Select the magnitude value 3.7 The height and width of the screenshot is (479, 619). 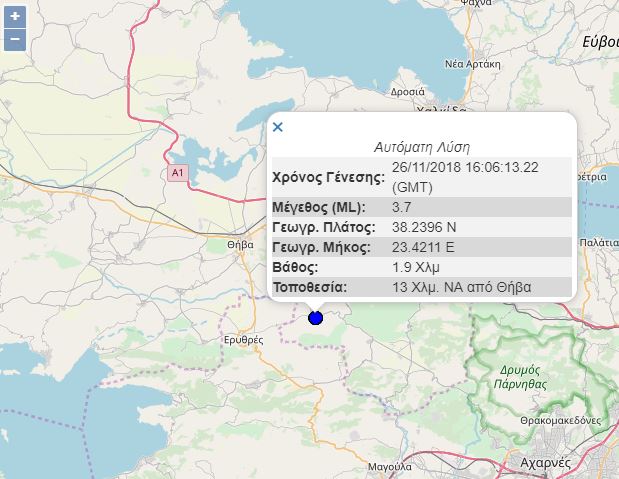click(401, 207)
